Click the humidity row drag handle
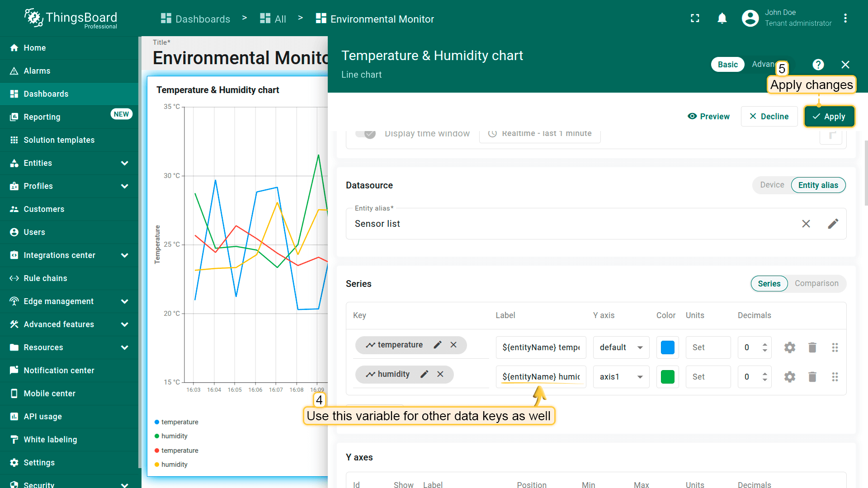The image size is (868, 488). (x=835, y=377)
